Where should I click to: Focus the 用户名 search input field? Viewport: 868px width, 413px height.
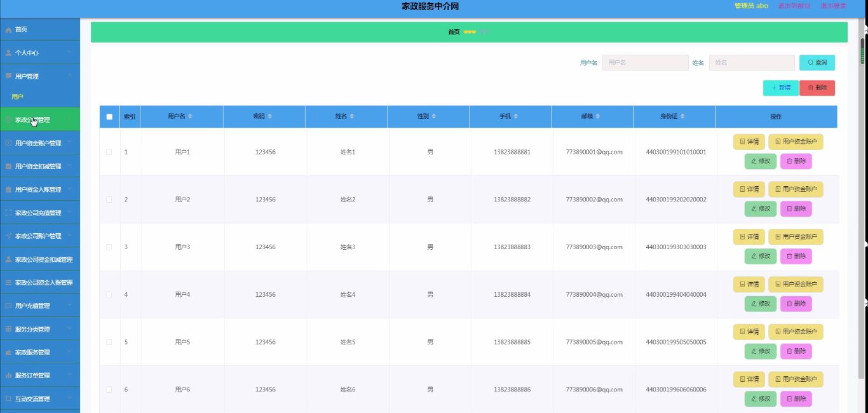[x=645, y=63]
